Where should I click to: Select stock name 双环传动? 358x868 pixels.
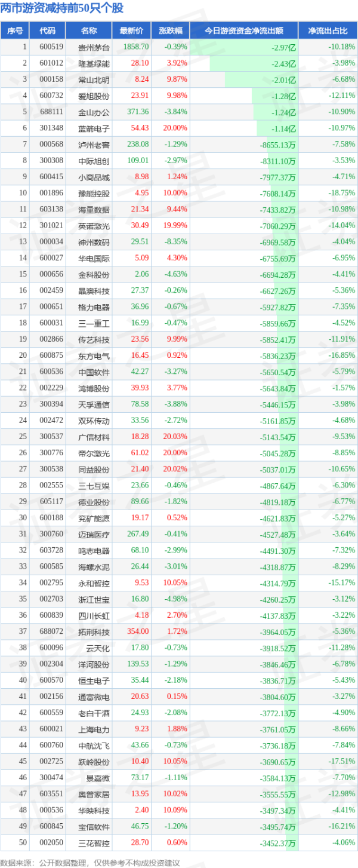coord(94,420)
